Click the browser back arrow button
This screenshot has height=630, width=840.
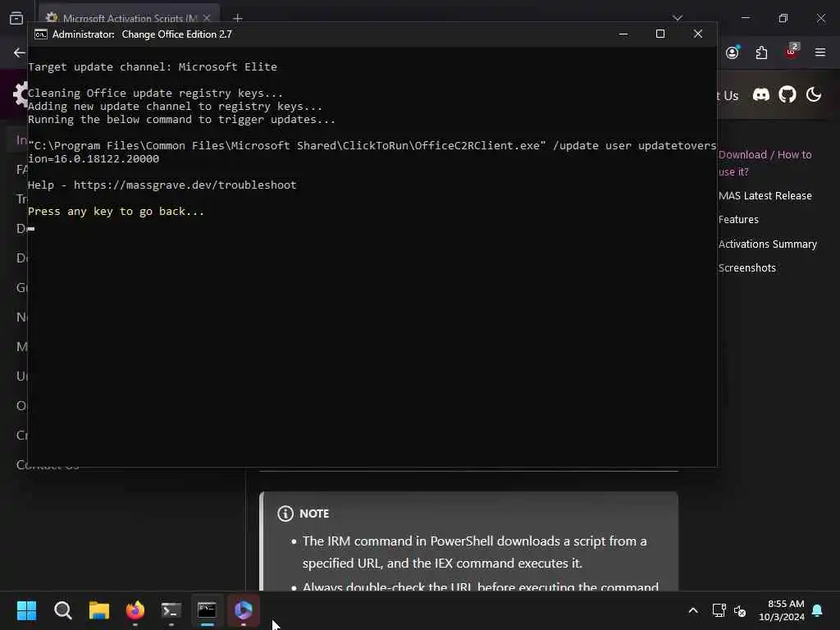pos(20,52)
